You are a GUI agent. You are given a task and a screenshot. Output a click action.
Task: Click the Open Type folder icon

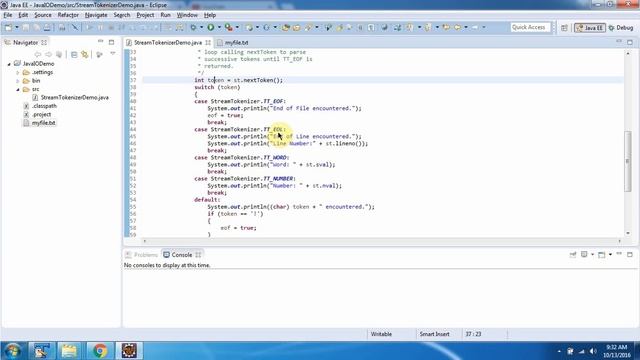pyautogui.click(x=286, y=27)
